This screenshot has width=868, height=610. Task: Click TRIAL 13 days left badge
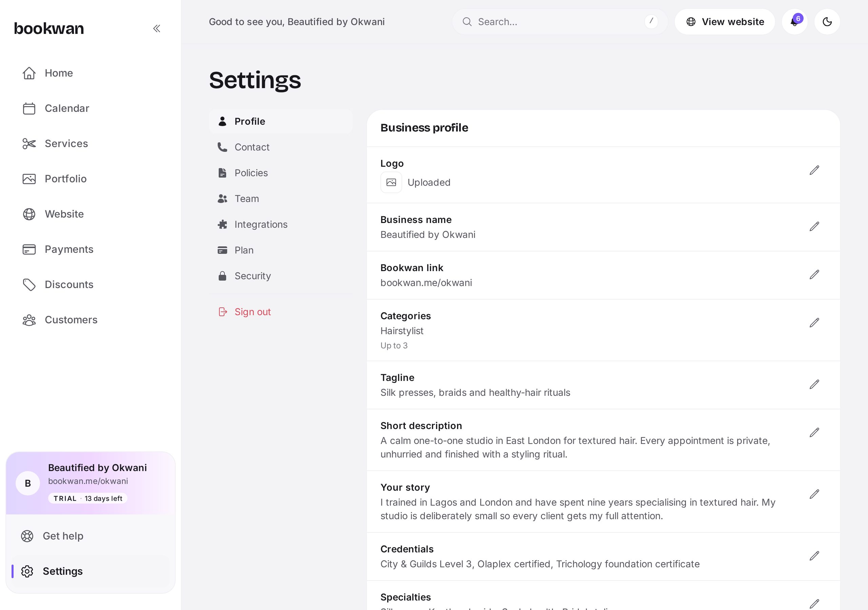point(88,499)
